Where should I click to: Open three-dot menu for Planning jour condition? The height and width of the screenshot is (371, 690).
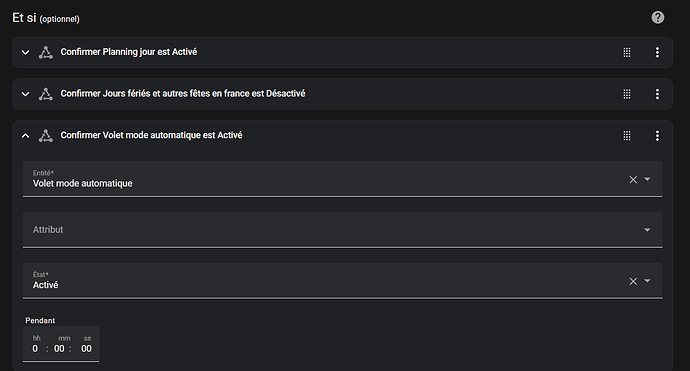pos(657,52)
